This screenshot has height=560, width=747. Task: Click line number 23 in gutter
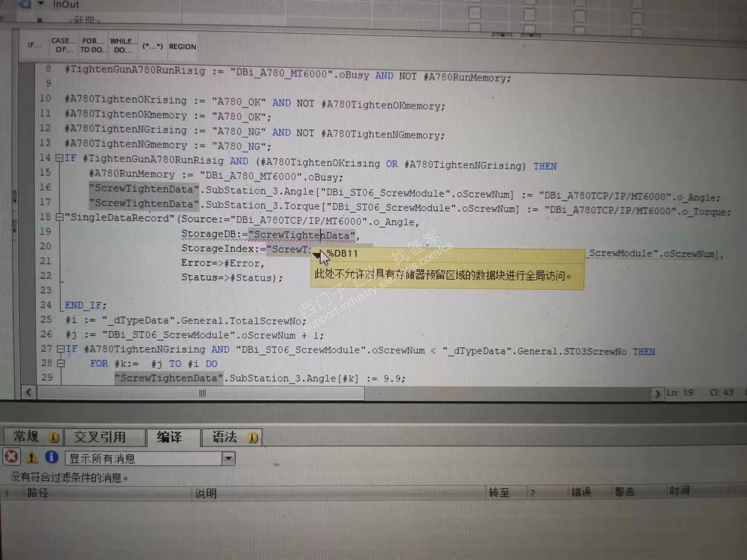pos(46,290)
